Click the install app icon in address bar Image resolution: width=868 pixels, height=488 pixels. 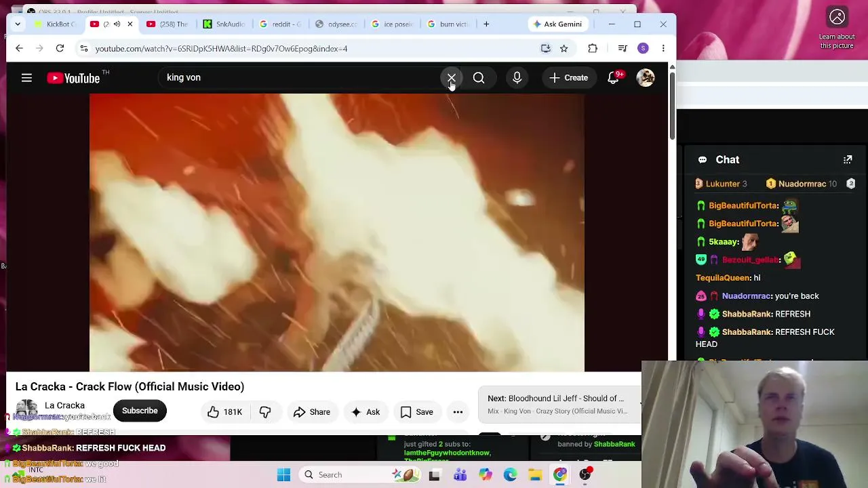545,48
